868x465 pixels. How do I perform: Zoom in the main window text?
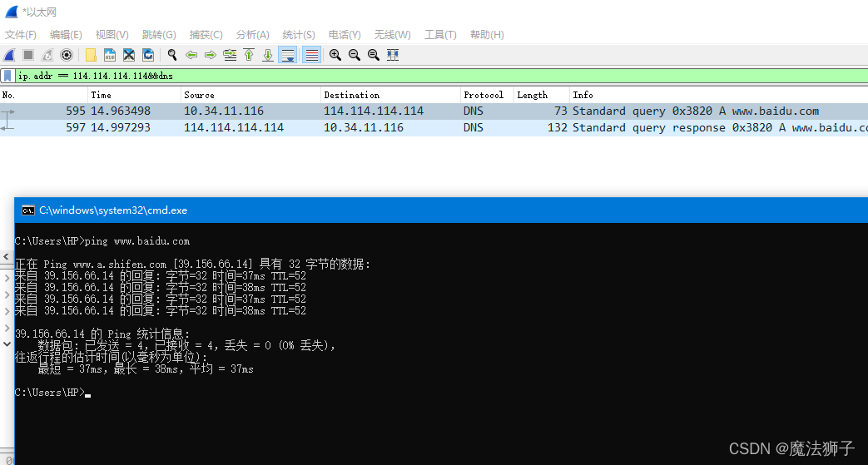click(x=335, y=55)
